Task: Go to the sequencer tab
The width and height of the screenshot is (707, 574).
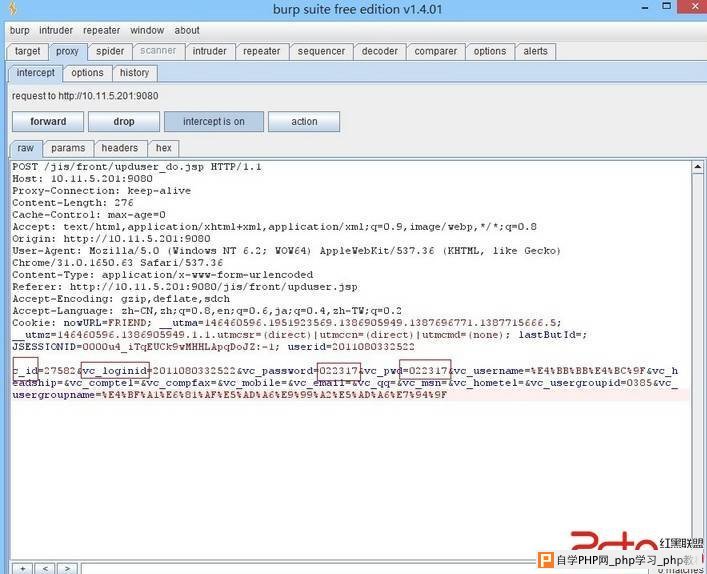Action: [x=321, y=51]
